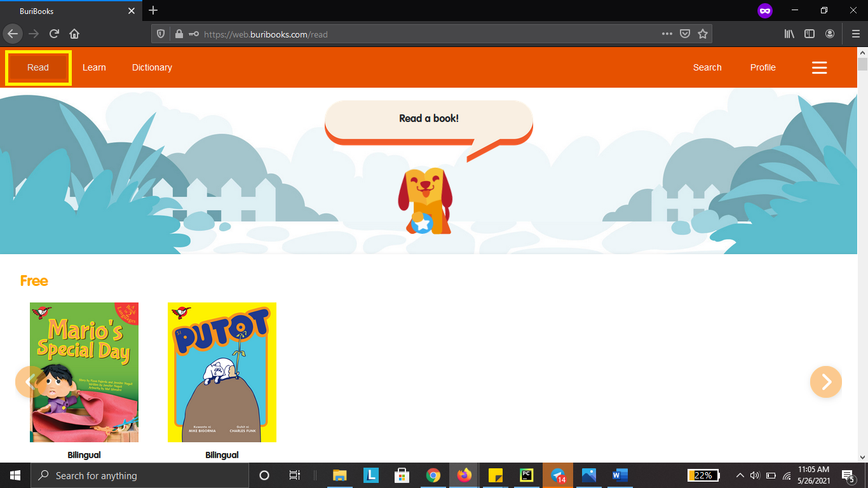Open Task View on the taskbar

294,475
